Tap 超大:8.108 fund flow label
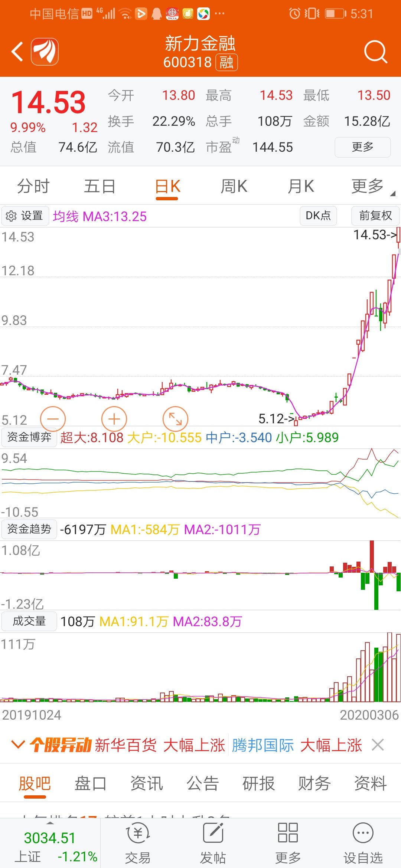 coord(92,438)
